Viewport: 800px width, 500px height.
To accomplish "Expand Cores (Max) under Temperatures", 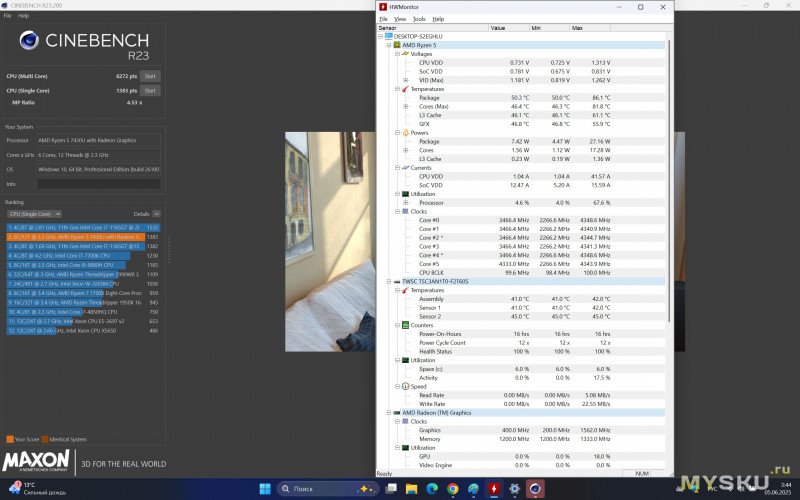I will tap(405, 106).
